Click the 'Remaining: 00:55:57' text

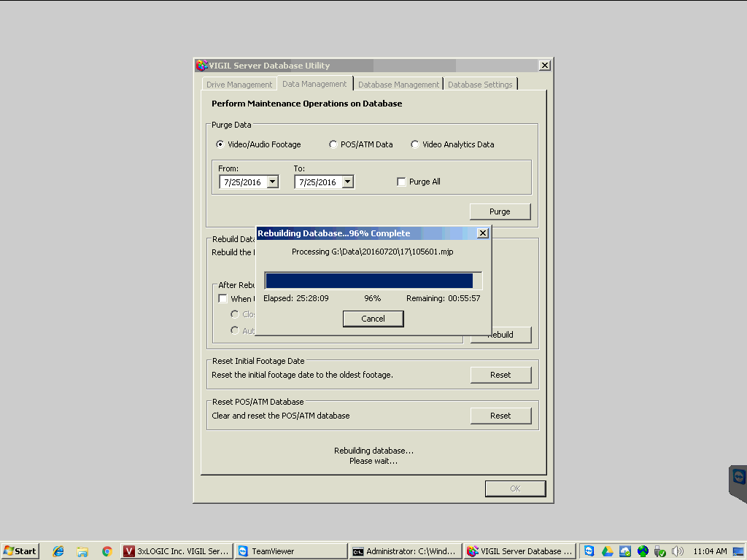click(x=443, y=298)
